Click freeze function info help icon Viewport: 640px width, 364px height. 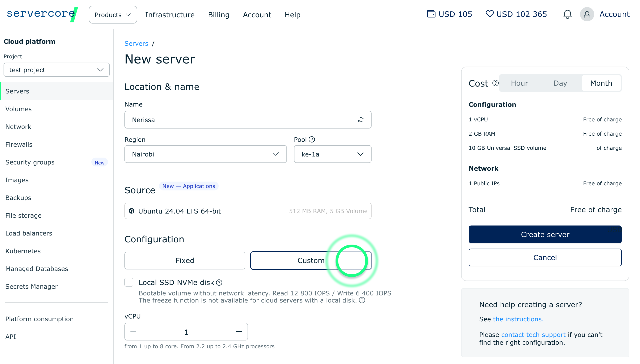coord(362,300)
